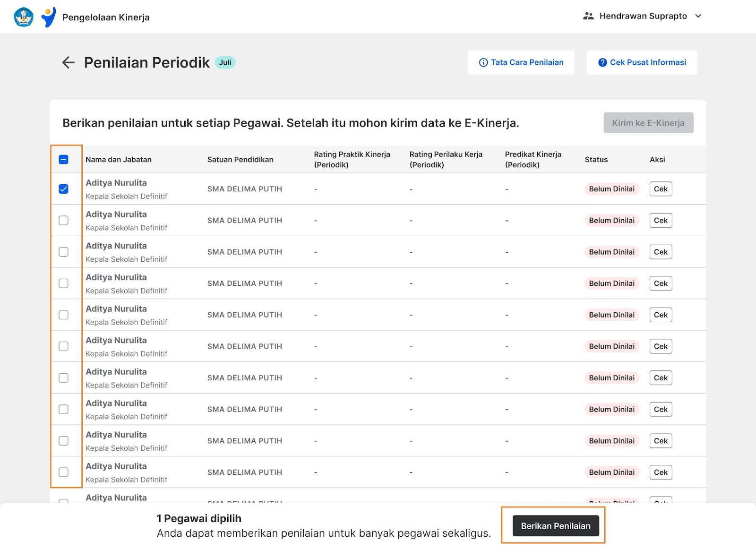Click Cek in the fourth employee row

click(661, 283)
